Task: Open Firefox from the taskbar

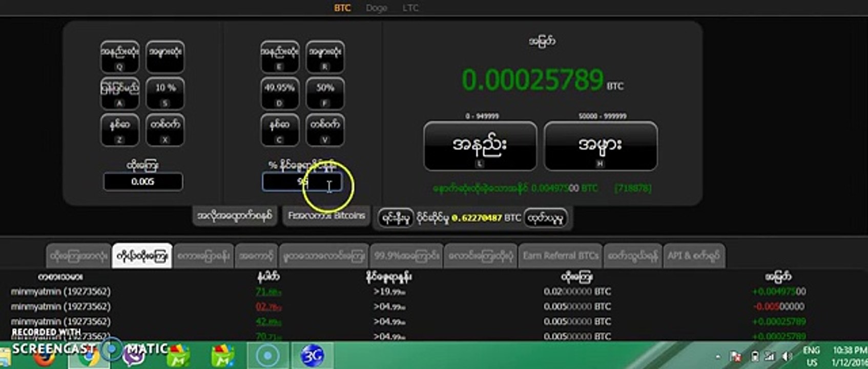Action: 45,357
